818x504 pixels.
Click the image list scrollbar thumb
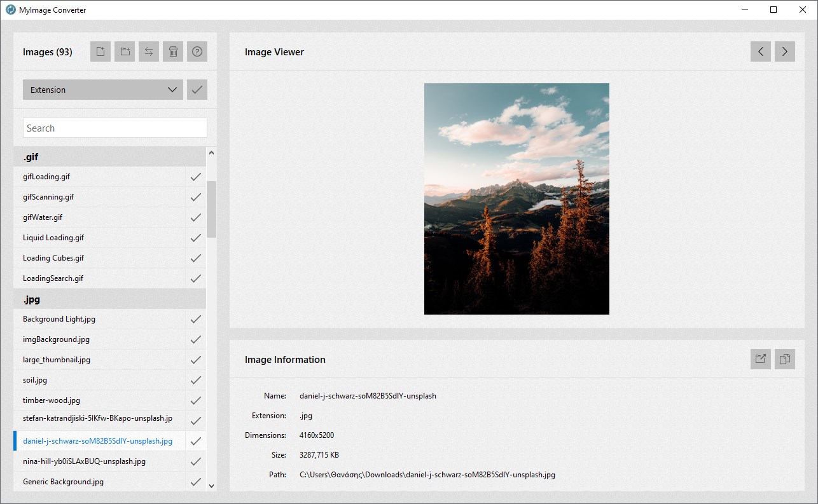pos(212,209)
